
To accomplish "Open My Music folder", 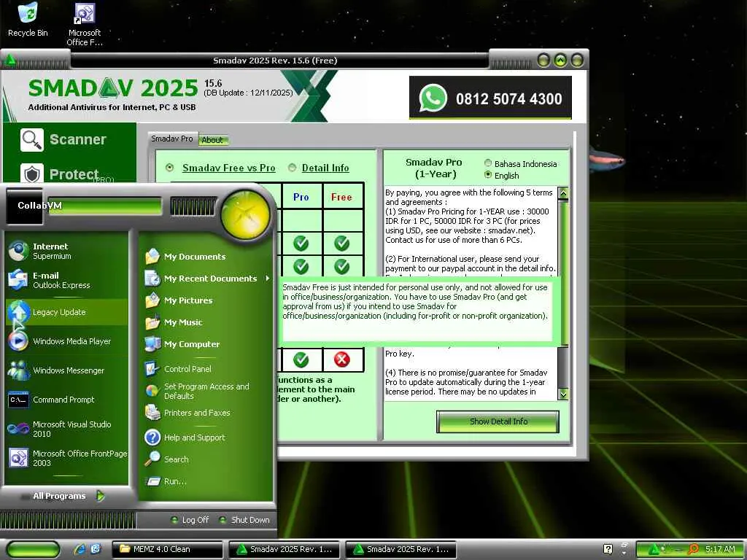I will click(x=206, y=322).
